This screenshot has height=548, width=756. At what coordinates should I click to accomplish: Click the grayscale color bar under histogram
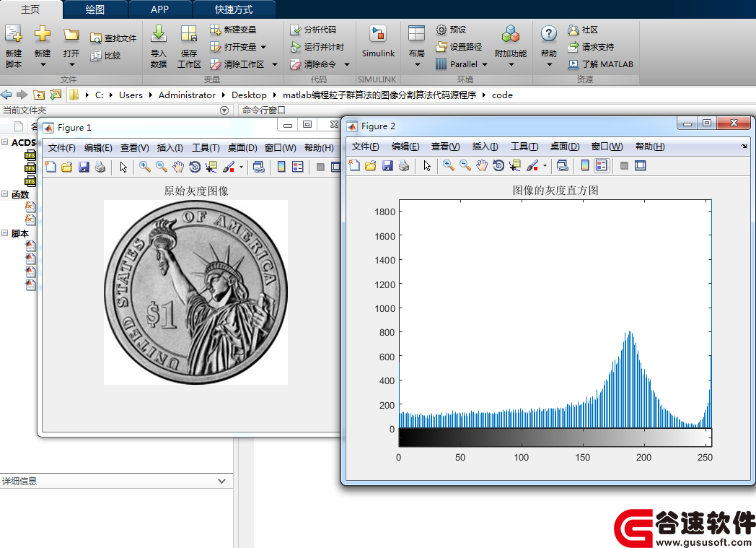pos(555,437)
